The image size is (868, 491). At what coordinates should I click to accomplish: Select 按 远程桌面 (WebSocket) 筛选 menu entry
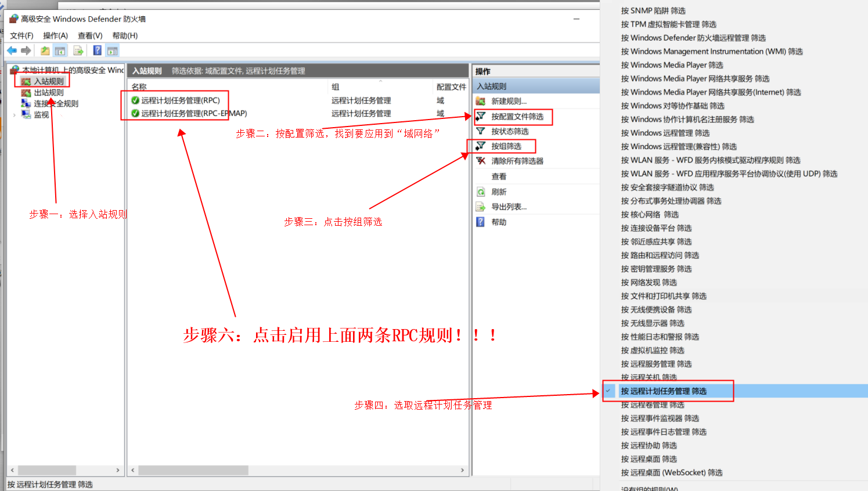672,472
